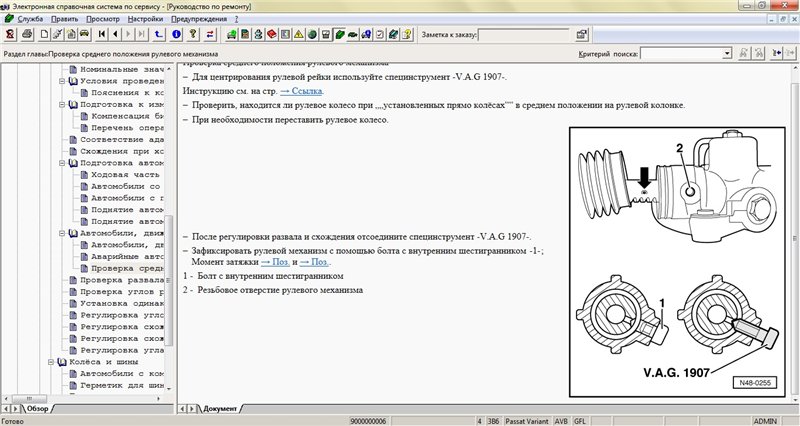Click the syringe-like toolbar icon

pyautogui.click(x=57, y=34)
